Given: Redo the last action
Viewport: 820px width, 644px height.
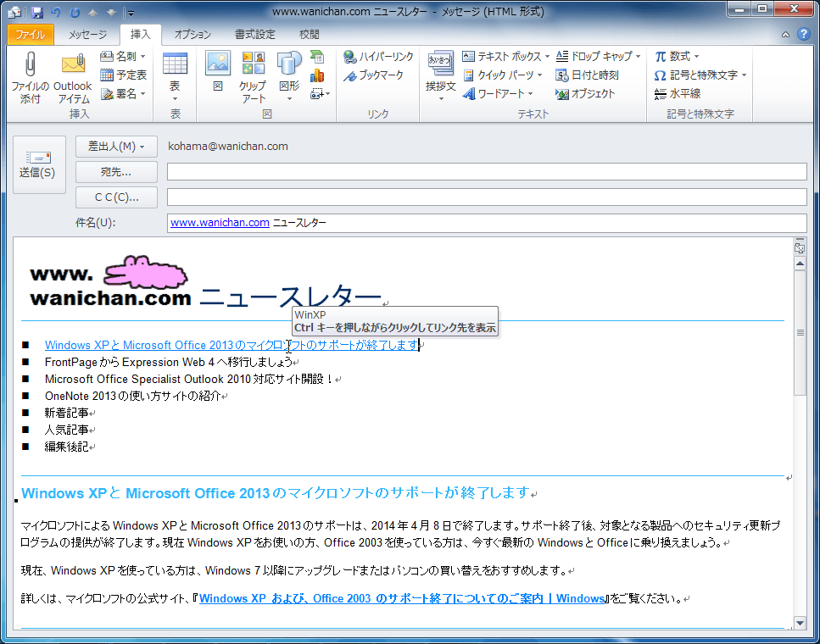Looking at the screenshot, I should [x=75, y=12].
